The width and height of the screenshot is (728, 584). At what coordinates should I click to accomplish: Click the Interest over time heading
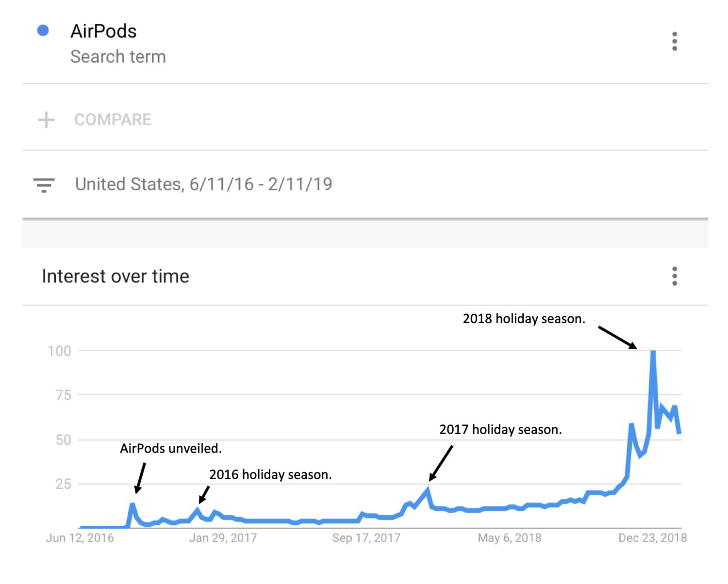pos(116,276)
